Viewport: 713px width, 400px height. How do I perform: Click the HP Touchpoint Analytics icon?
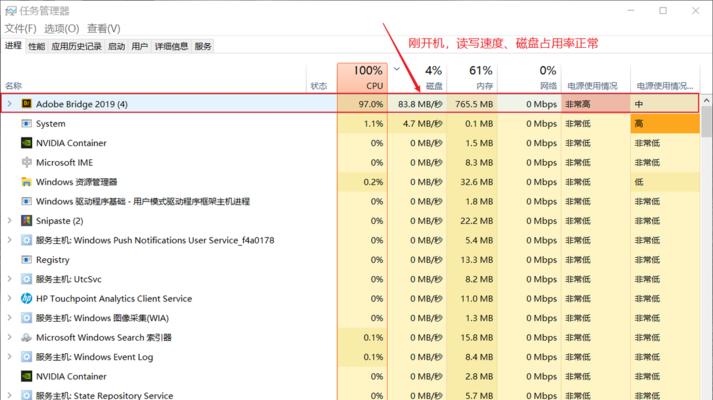(26, 299)
